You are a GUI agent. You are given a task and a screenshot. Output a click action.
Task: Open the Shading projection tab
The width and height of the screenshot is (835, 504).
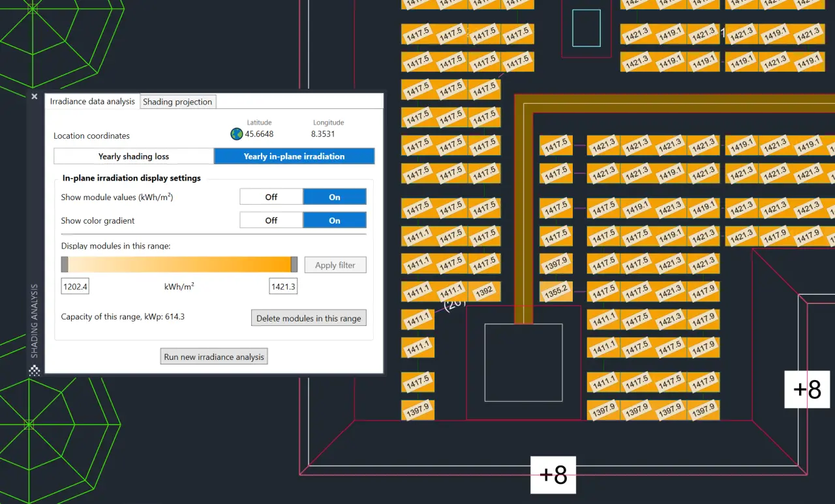[177, 102]
